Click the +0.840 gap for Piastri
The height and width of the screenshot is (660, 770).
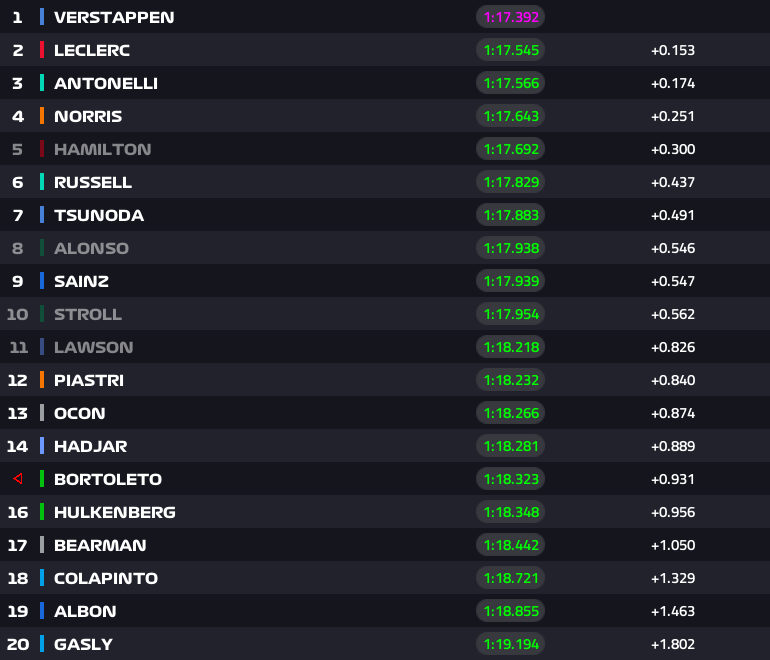coord(672,380)
